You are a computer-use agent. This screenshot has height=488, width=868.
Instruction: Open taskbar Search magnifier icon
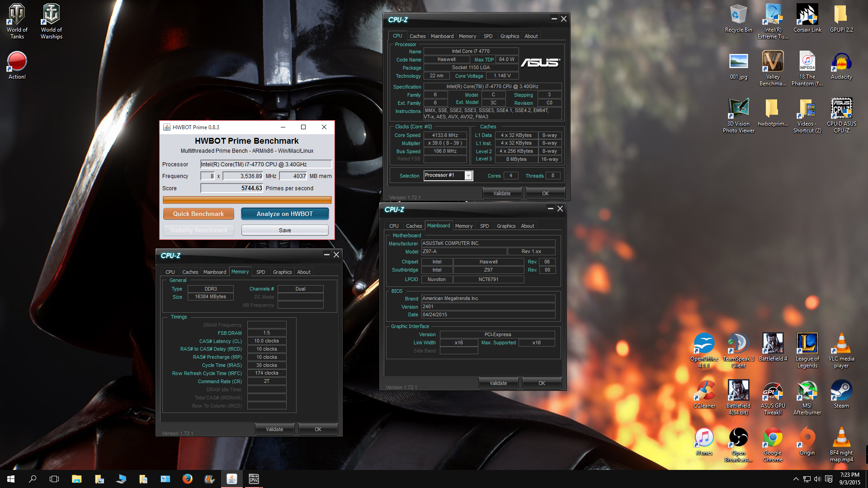[33, 479]
